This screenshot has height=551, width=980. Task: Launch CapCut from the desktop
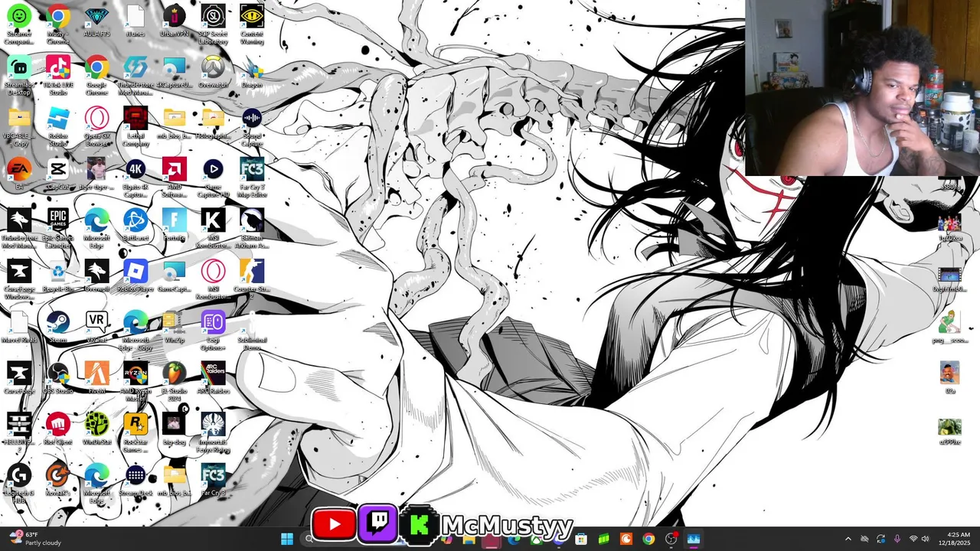[x=58, y=174]
